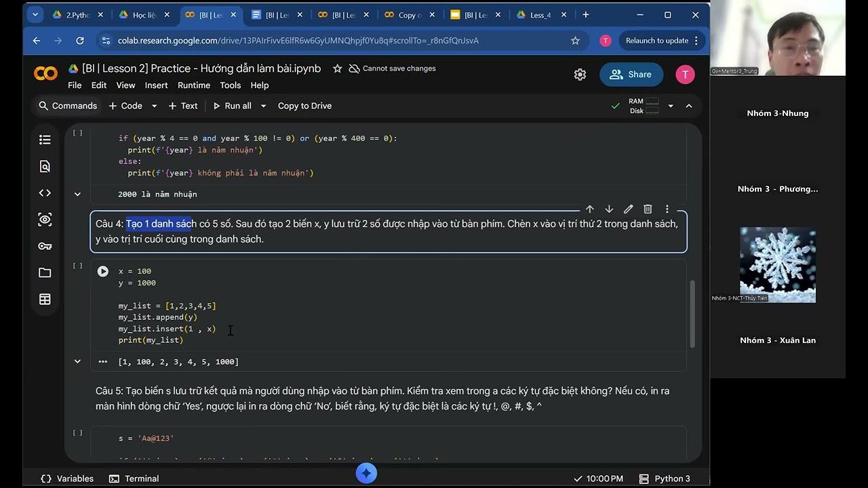This screenshot has width=868, height=488.
Task: Open more cell actions for Câu 4
Action: pyautogui.click(x=667, y=209)
